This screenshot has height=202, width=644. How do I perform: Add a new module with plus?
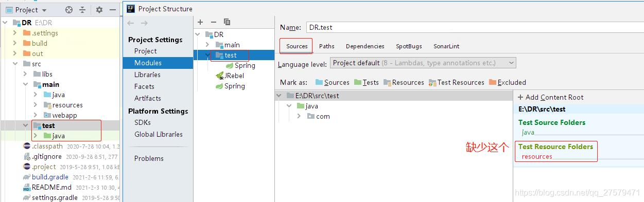click(200, 22)
